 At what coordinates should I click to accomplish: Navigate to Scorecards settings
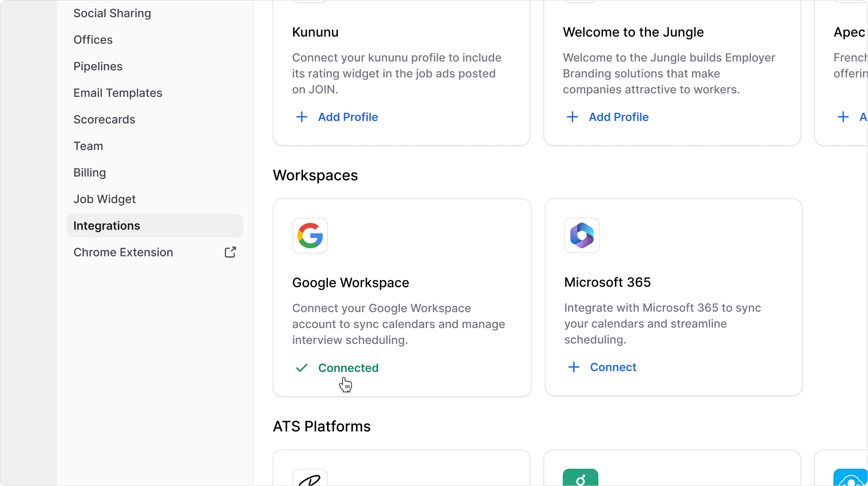[x=104, y=119]
